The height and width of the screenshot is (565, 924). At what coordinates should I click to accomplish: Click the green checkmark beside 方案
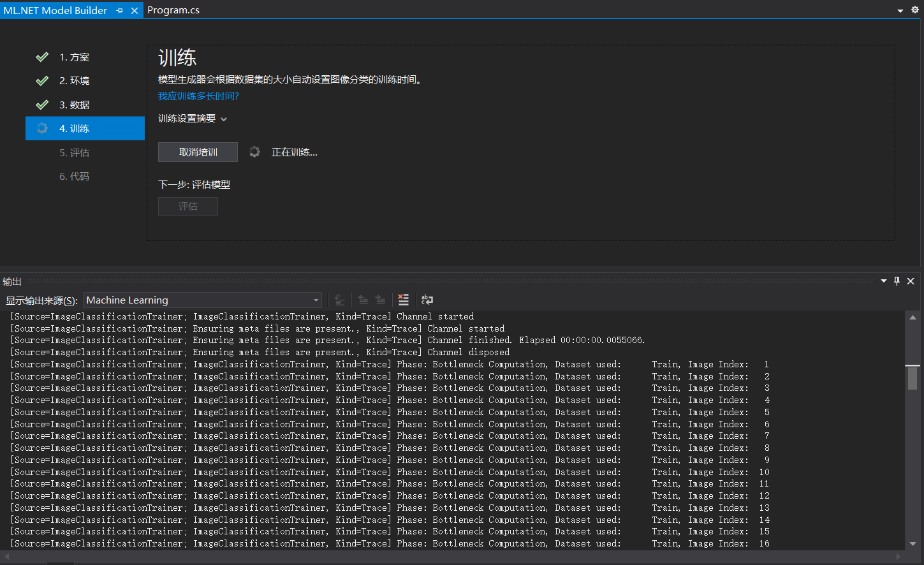(x=42, y=57)
